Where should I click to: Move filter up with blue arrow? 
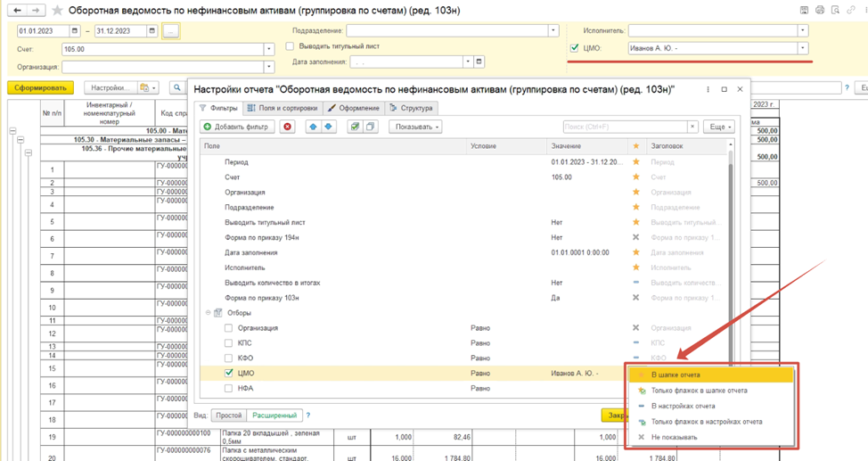(x=314, y=127)
